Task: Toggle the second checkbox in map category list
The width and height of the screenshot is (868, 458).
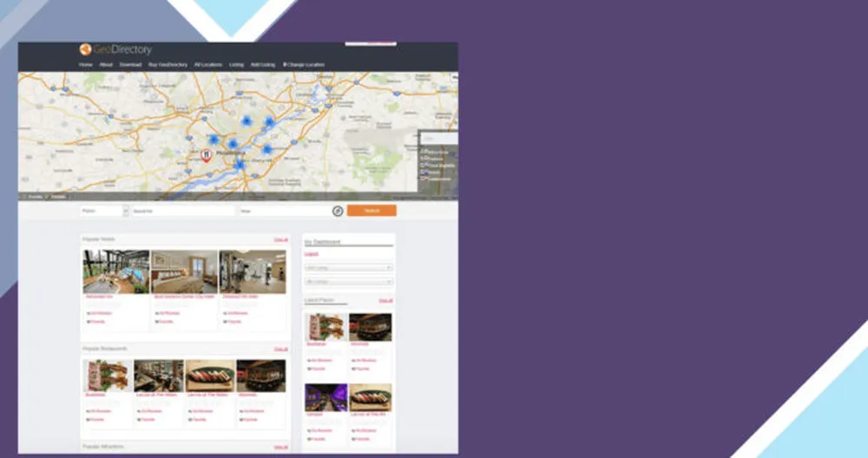Action: coord(423,159)
